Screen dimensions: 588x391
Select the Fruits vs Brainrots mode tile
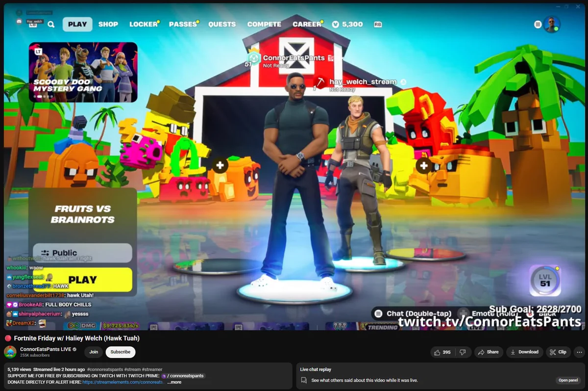coord(82,214)
